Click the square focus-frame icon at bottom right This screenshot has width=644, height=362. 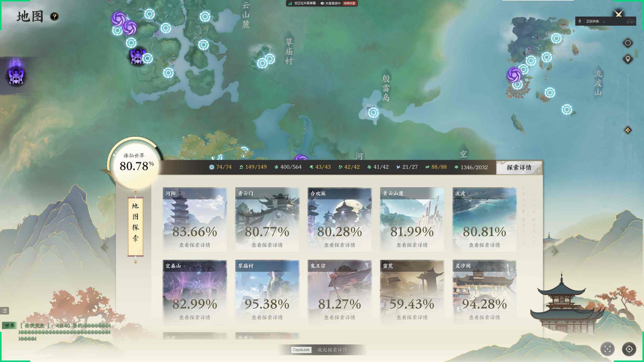tap(608, 349)
